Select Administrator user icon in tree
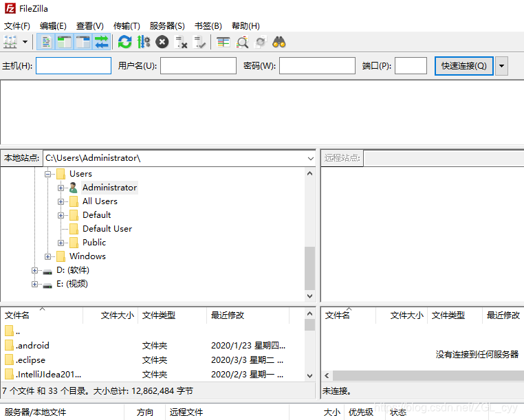 [x=74, y=188]
